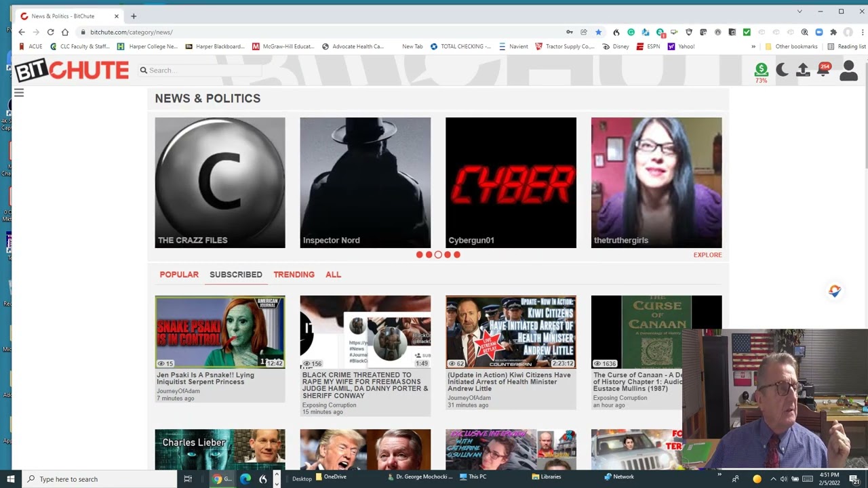The image size is (868, 488).
Task: Go to the browser home page
Action: 65,32
